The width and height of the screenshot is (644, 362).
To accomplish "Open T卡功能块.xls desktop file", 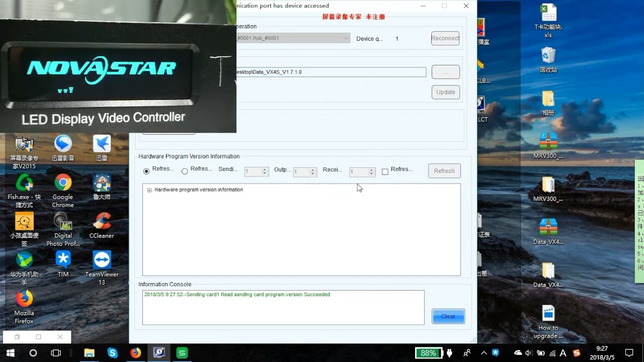I will [x=548, y=21].
